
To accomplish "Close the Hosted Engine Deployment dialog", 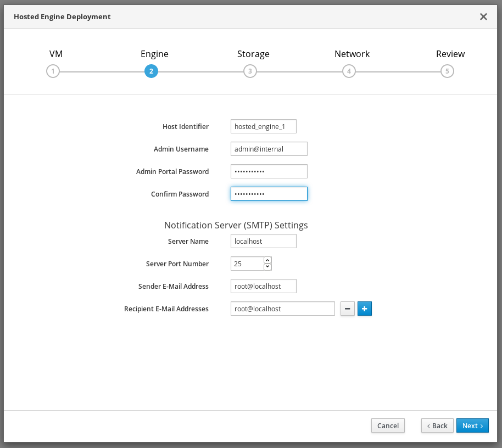I will 483,16.
